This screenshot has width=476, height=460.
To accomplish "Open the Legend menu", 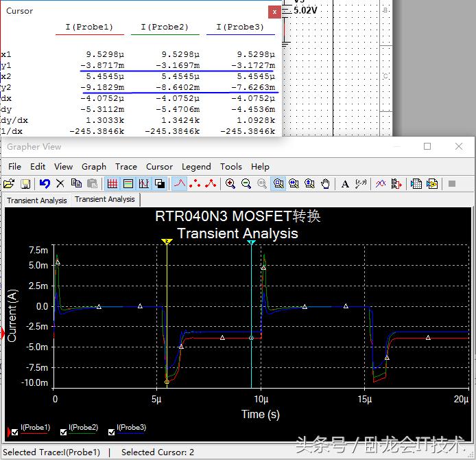I will pos(196,166).
